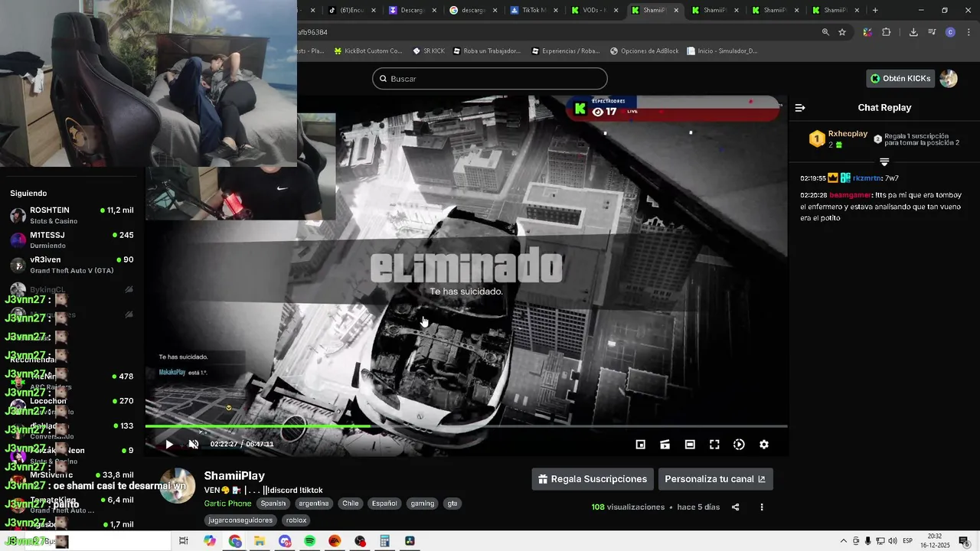Image resolution: width=980 pixels, height=551 pixels.
Task: Open the Gartic Phone category link
Action: tap(227, 504)
